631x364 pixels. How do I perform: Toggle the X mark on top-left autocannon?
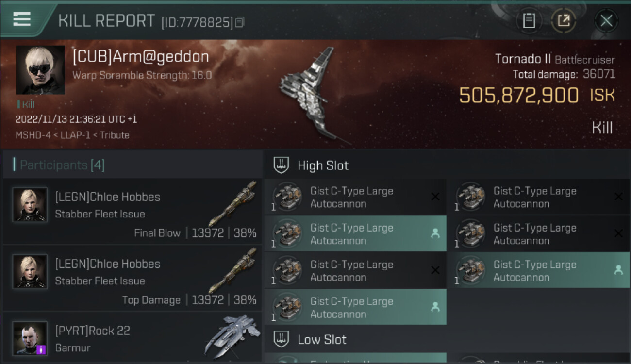pyautogui.click(x=435, y=197)
